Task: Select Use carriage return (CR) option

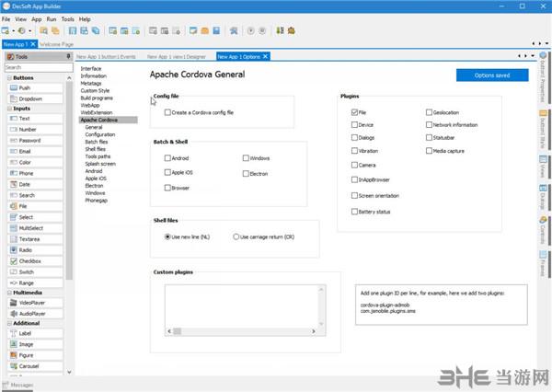Action: pyautogui.click(x=236, y=236)
